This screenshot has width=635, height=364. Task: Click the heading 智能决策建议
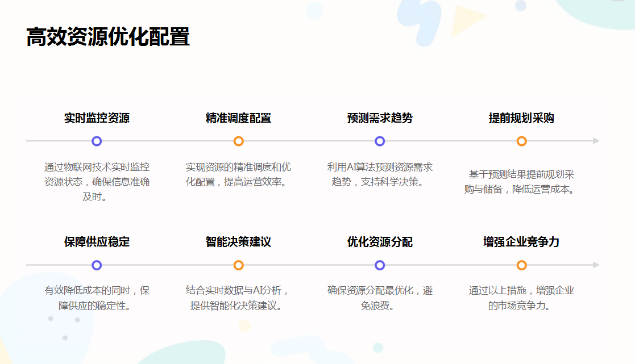[239, 242]
